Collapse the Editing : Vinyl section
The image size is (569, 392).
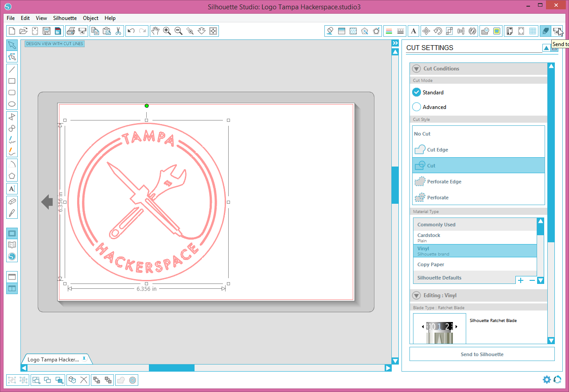point(416,295)
